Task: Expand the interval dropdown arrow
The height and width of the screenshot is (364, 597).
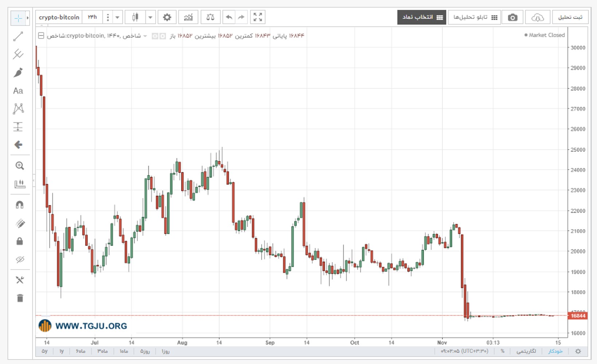Action: (117, 17)
